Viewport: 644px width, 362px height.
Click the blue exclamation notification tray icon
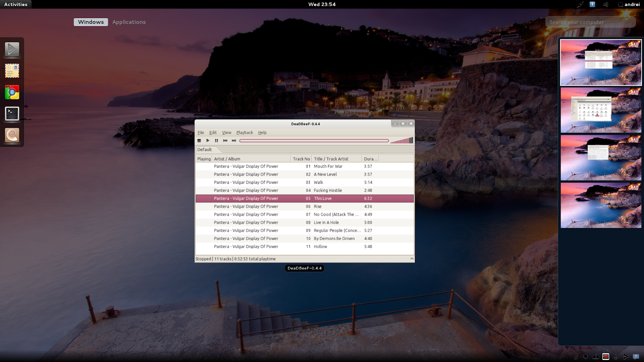coord(636,357)
